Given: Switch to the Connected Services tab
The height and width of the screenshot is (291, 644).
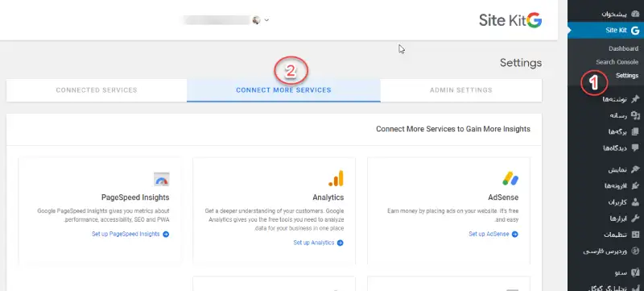Looking at the screenshot, I should 97,90.
